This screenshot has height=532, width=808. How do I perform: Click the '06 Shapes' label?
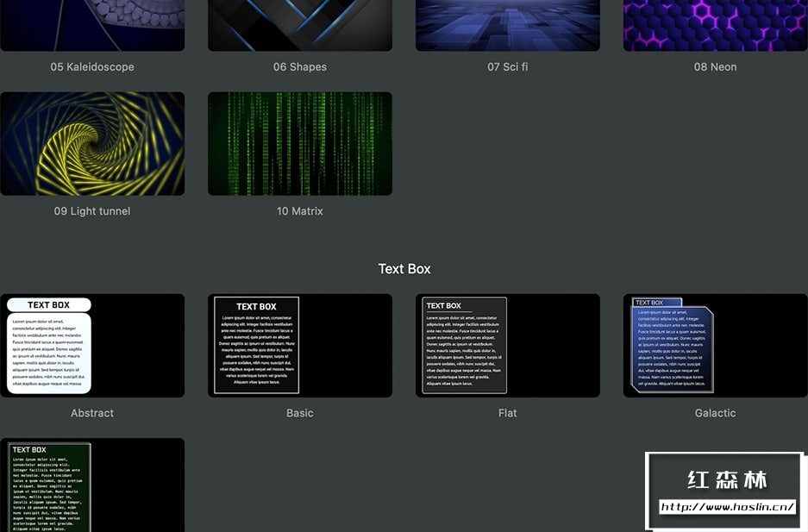click(x=300, y=67)
